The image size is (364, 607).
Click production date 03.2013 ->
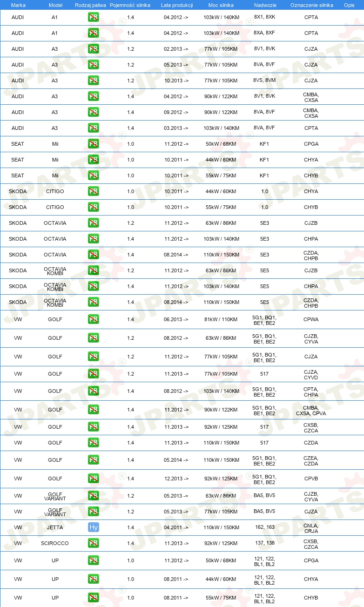pyautogui.click(x=176, y=128)
